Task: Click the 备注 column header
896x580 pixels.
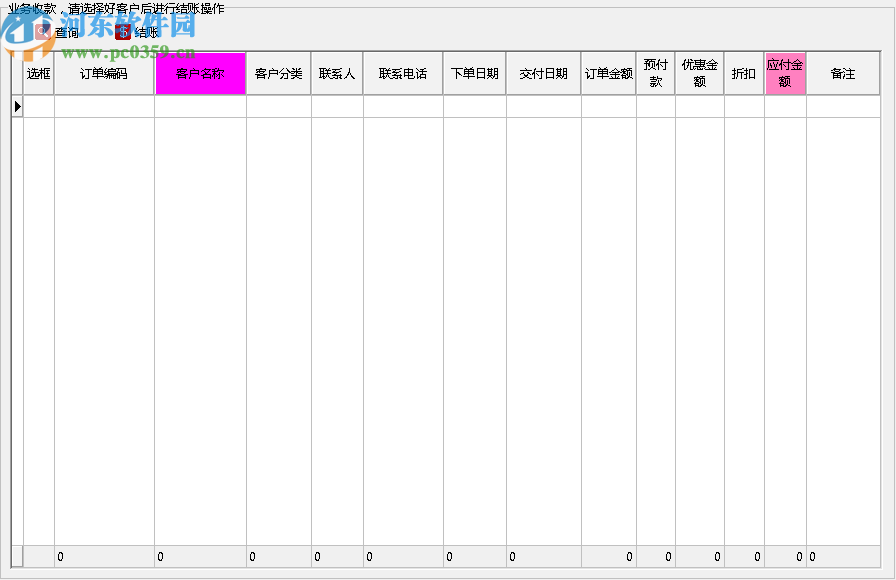Action: (843, 74)
